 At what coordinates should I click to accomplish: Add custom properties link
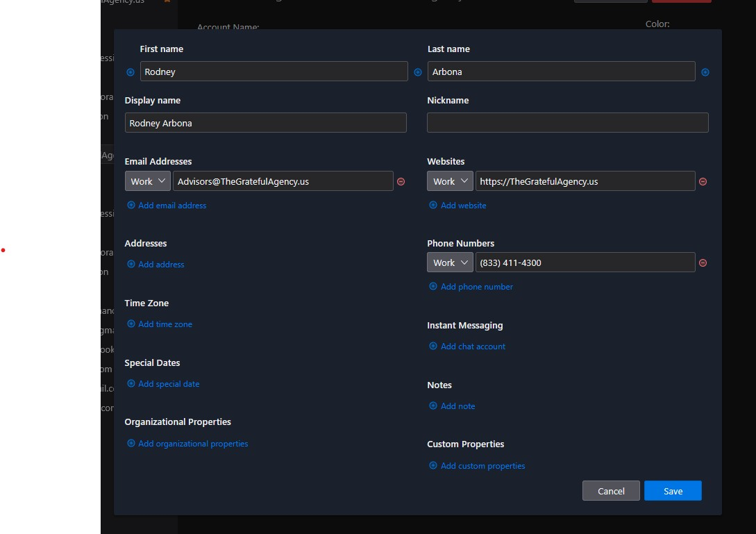477,465
